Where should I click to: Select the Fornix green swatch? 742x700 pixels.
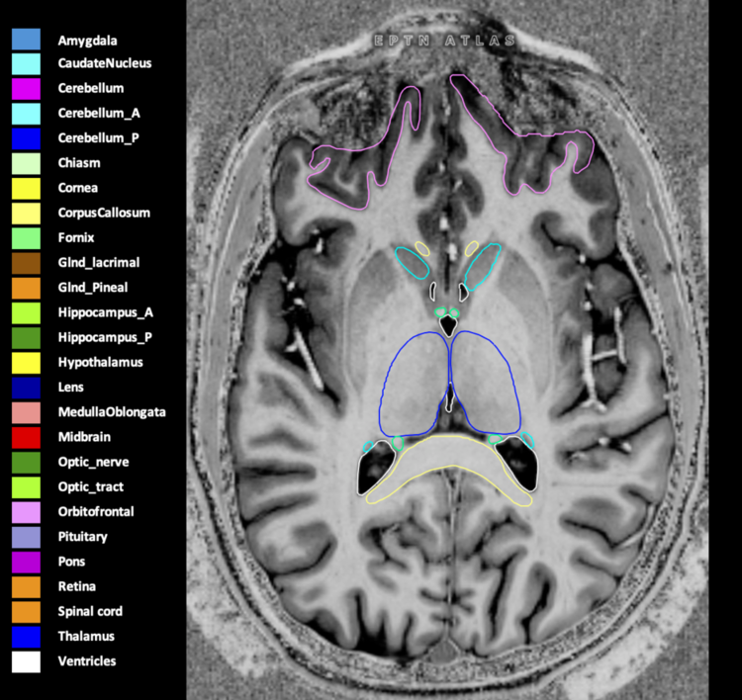click(x=26, y=238)
